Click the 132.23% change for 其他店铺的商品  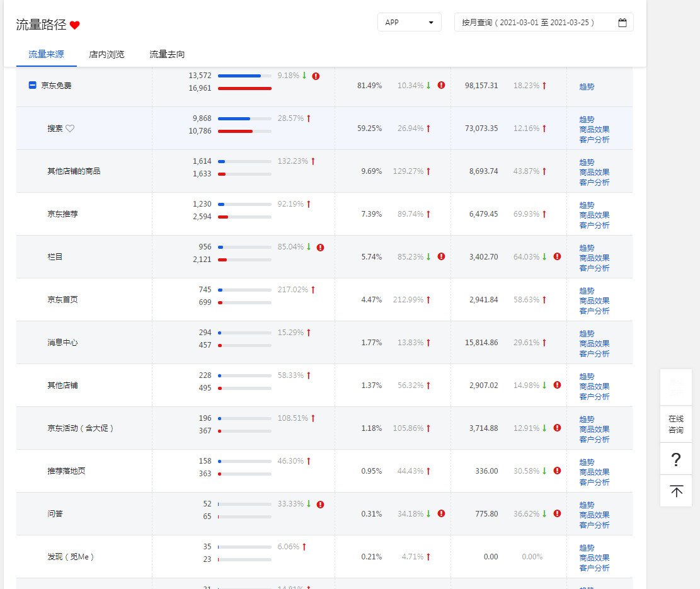293,161
